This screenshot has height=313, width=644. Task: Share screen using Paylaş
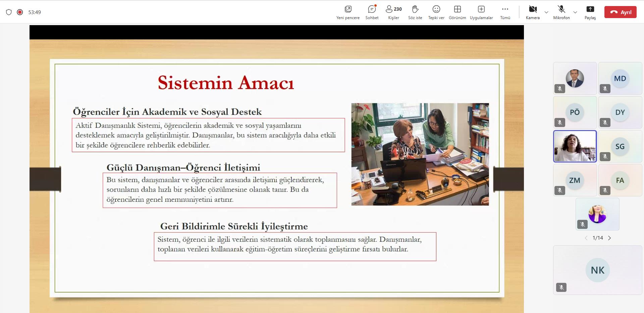click(590, 12)
